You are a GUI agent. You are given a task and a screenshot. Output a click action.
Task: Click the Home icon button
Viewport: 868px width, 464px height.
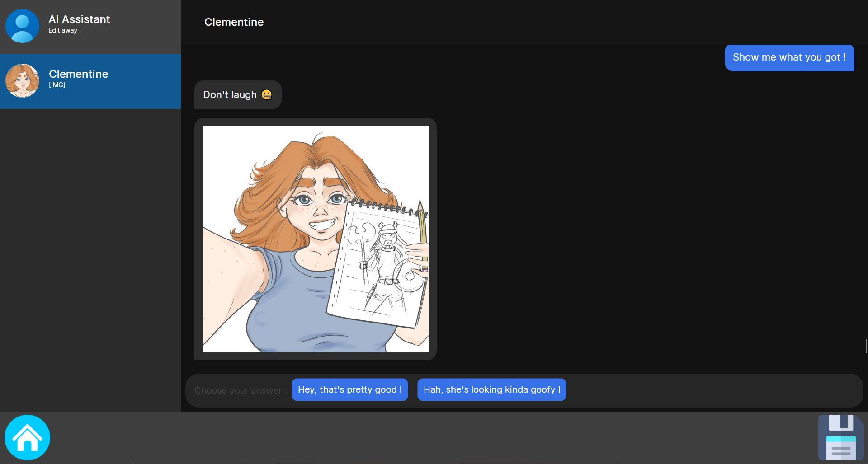click(27, 437)
